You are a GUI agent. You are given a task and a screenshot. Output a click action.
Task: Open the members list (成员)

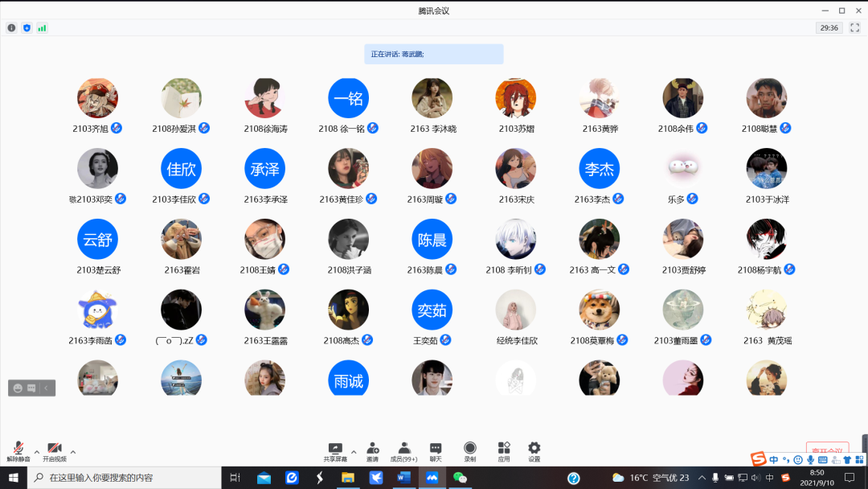[x=404, y=449]
